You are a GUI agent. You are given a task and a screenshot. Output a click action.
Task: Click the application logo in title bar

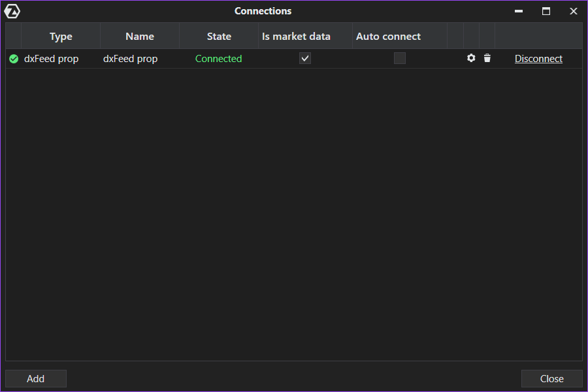[x=12, y=11]
